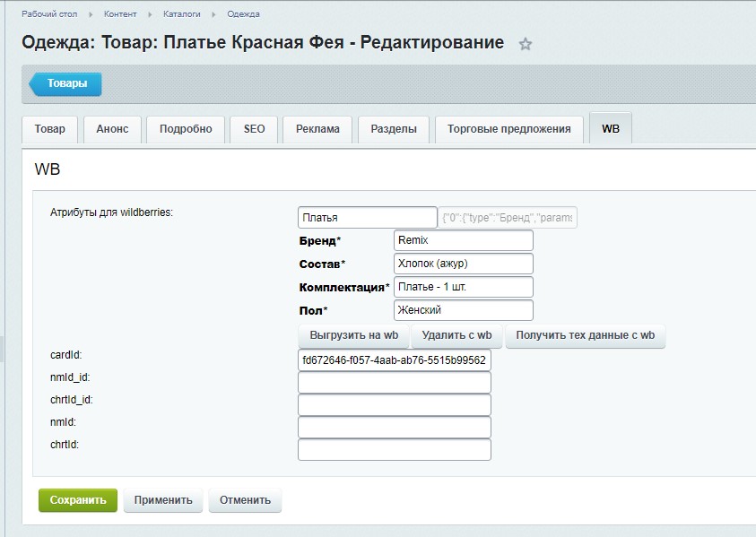The width and height of the screenshot is (756, 537).
Task: Navigate to Рабочий стол breadcrumb
Action: [x=51, y=14]
